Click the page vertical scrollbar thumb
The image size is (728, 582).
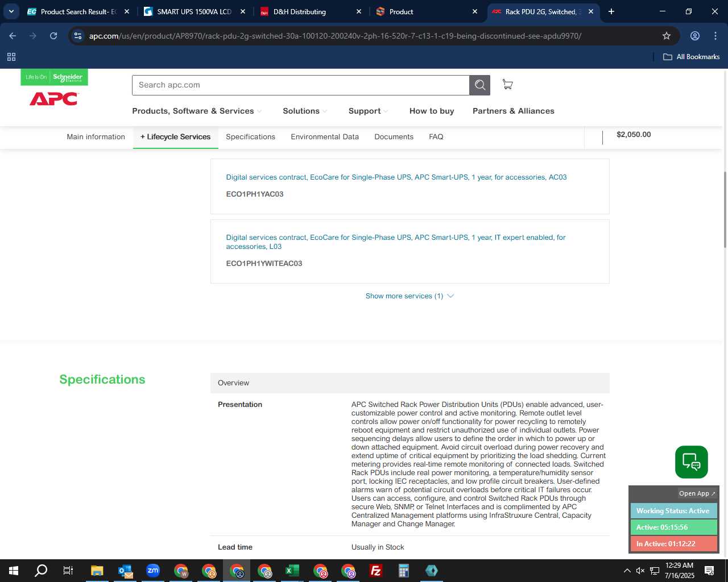coord(725,209)
